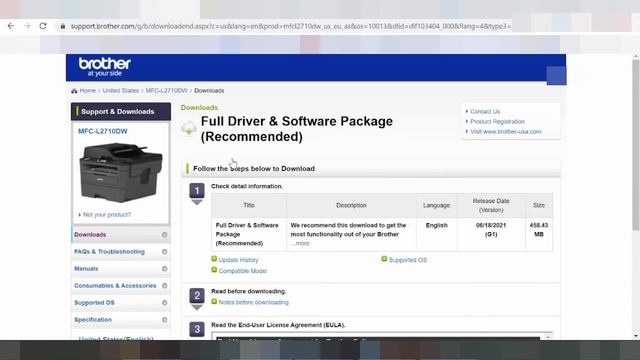Click green plus icon next to Notes before downloading
The height and width of the screenshot is (360, 640).
(x=214, y=302)
